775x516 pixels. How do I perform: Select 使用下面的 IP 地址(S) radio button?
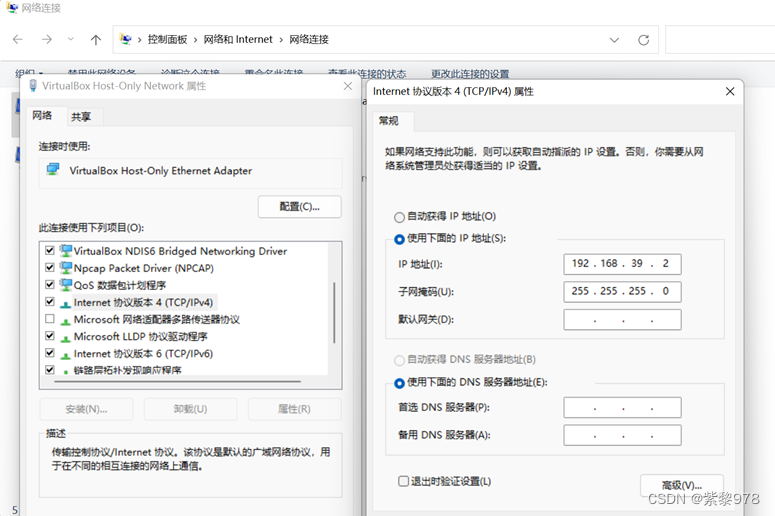[x=399, y=239]
